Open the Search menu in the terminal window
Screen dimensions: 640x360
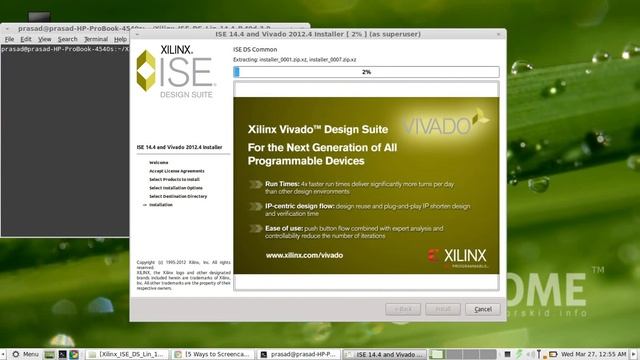pos(67,39)
